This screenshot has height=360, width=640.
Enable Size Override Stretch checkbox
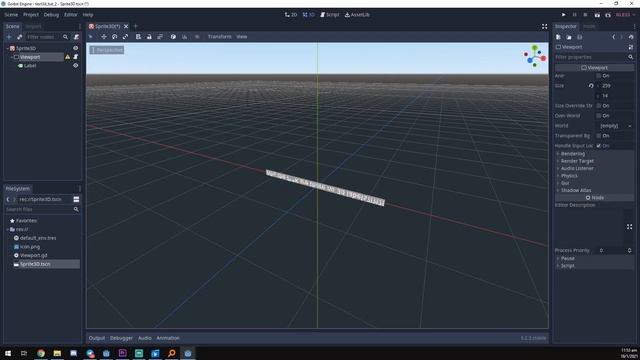599,106
